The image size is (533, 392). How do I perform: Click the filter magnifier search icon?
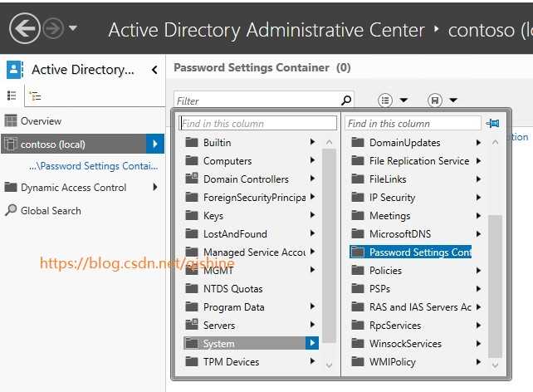pyautogui.click(x=346, y=100)
